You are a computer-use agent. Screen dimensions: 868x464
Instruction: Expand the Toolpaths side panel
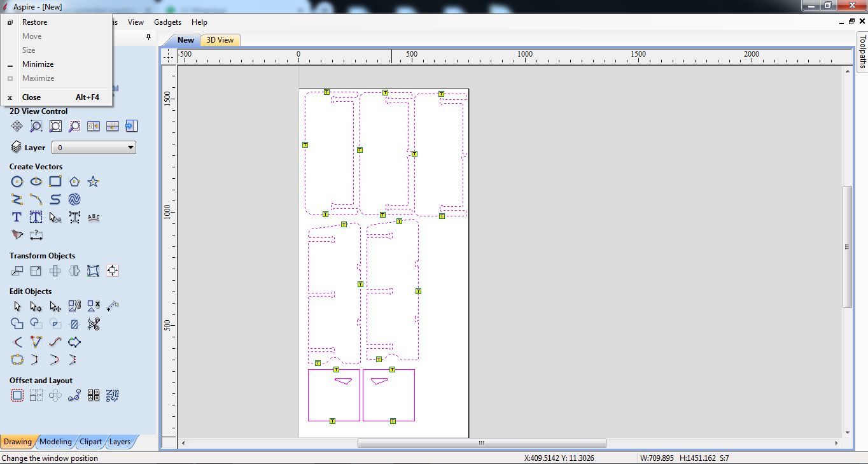(x=862, y=51)
